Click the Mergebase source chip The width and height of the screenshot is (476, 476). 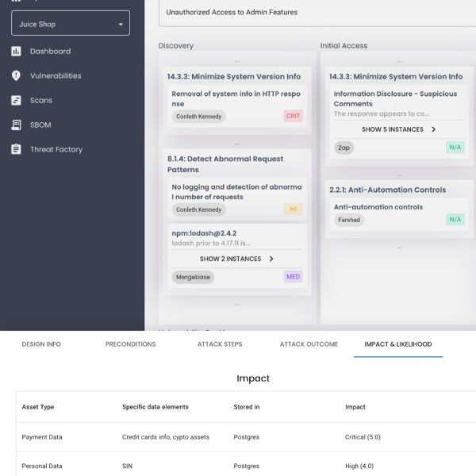pos(194,277)
